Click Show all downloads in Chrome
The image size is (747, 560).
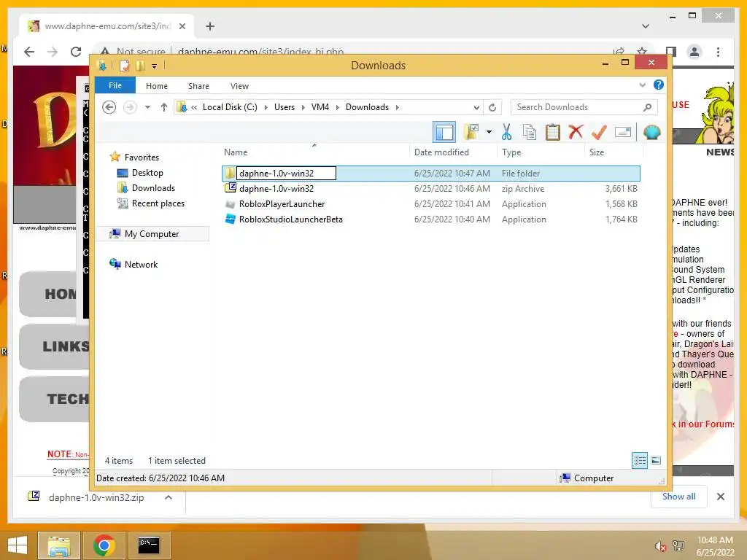pos(678,496)
